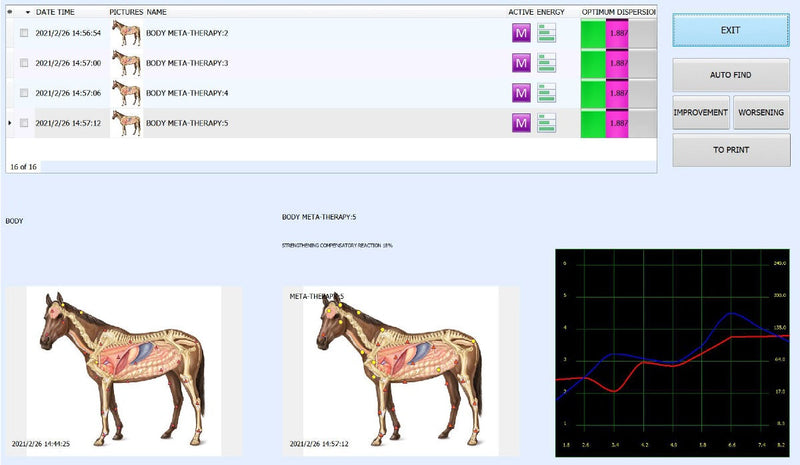Click the ACTIVE column header
The image size is (800, 465).
[520, 12]
